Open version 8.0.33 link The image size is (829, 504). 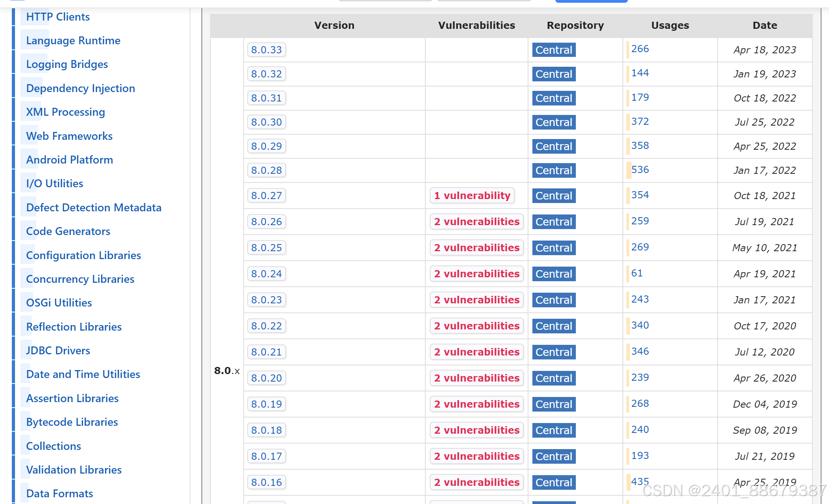266,50
